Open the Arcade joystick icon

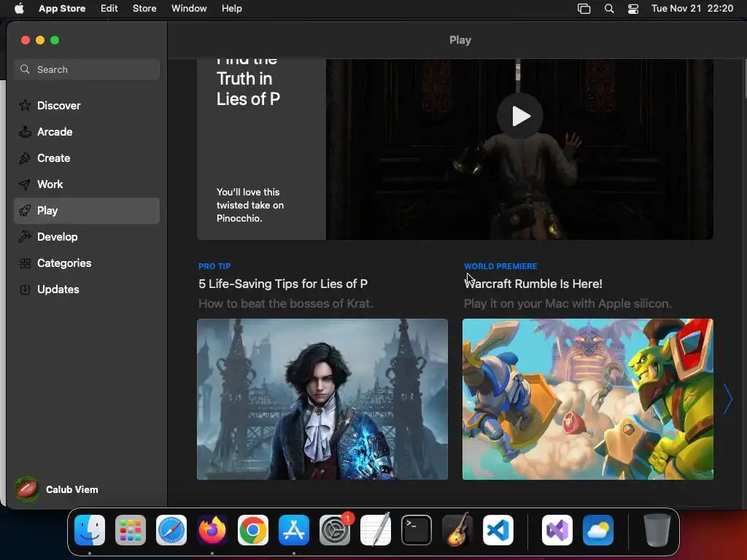[25, 132]
